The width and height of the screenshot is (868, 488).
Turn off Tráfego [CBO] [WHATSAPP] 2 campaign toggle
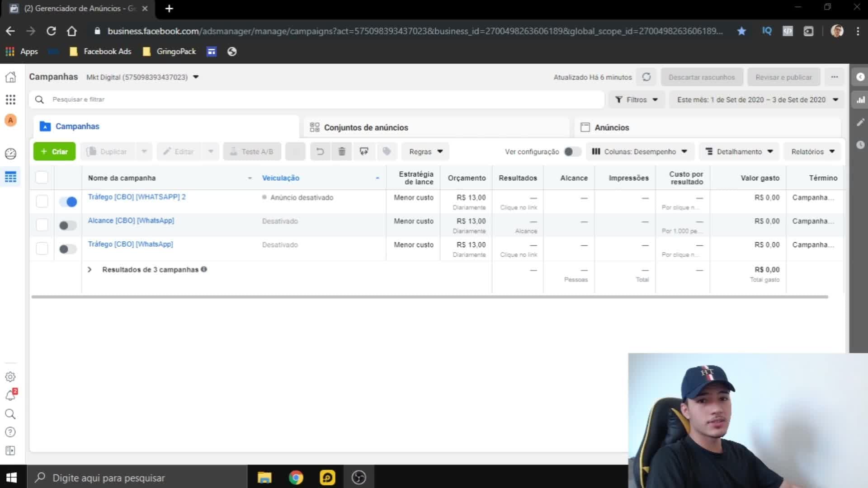68,202
